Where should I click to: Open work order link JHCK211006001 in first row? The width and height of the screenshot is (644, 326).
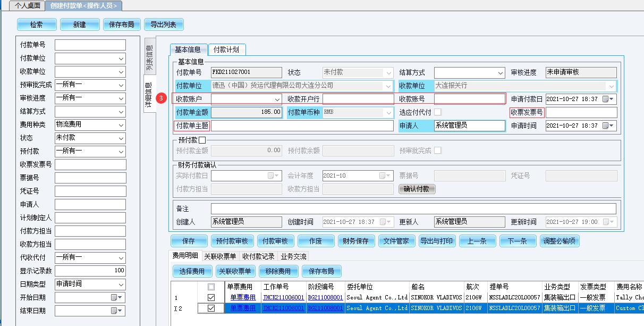pos(284,298)
